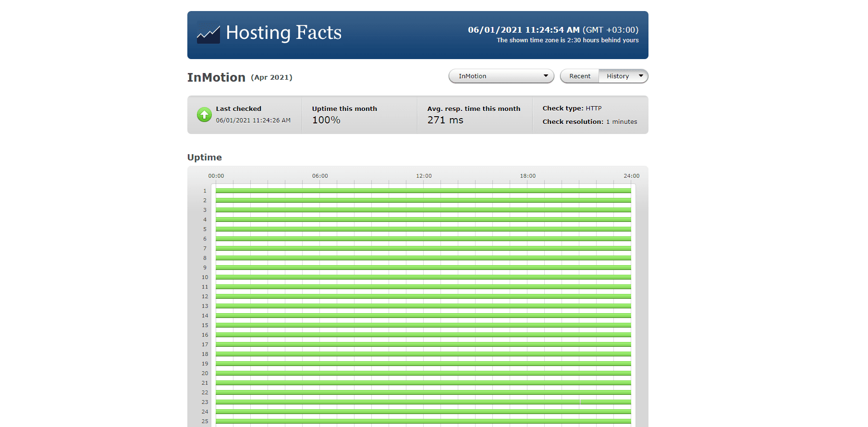Viewport: 868px width, 427px height.
Task: Click the day 22 row number
Action: pyautogui.click(x=205, y=392)
